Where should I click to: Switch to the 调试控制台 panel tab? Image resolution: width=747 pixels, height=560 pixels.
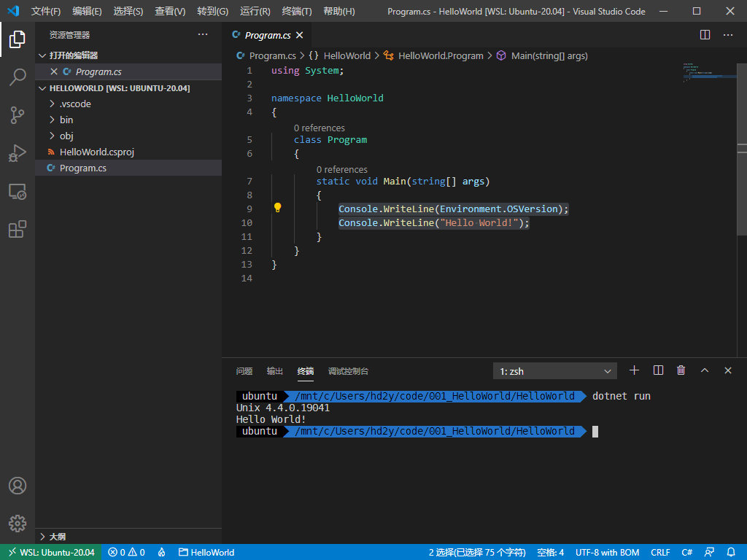348,371
